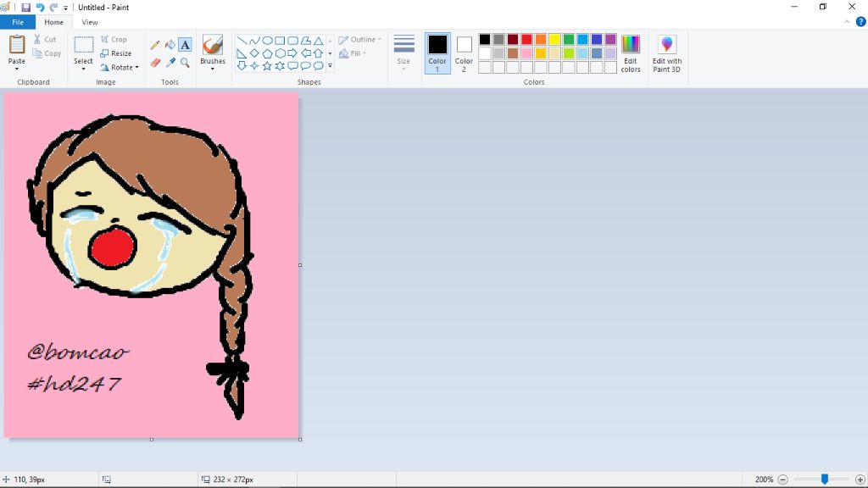
Task: Select Color 1 foreground box
Action: click(x=437, y=53)
